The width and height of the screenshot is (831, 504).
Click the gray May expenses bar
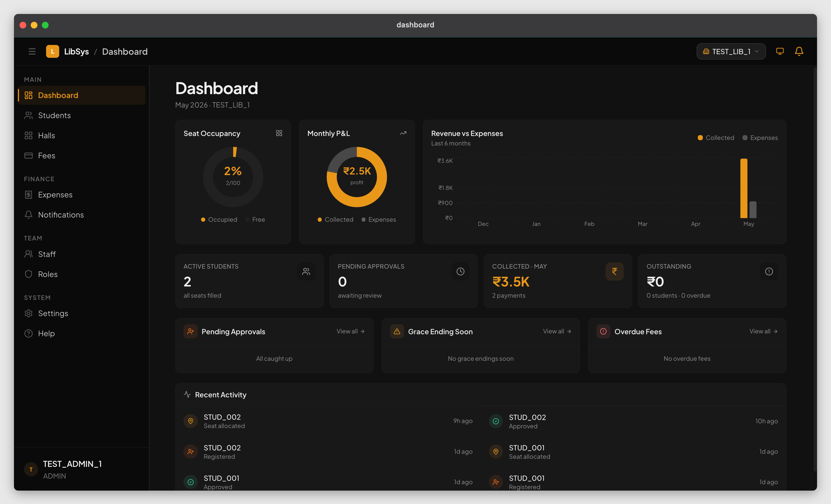753,209
